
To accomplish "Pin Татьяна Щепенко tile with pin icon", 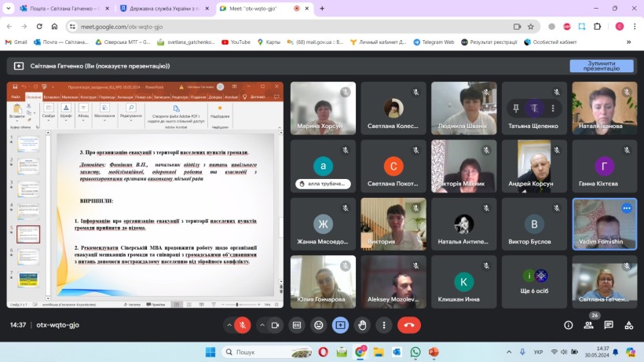I will (x=516, y=108).
